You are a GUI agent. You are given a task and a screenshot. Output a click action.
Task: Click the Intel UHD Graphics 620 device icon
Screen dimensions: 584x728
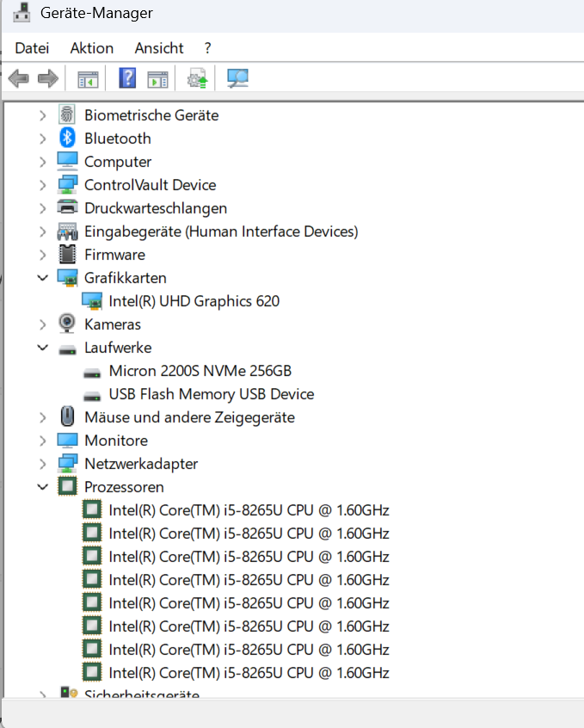click(91, 301)
